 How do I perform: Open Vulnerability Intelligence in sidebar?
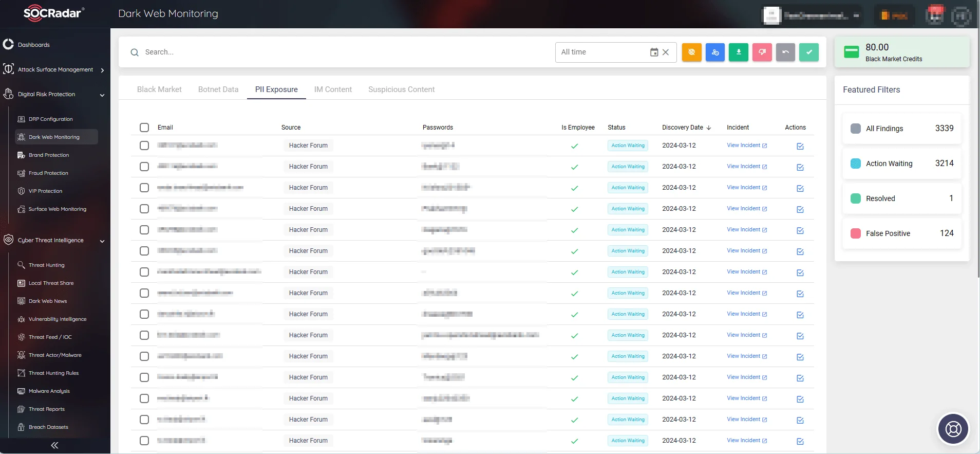(57, 319)
